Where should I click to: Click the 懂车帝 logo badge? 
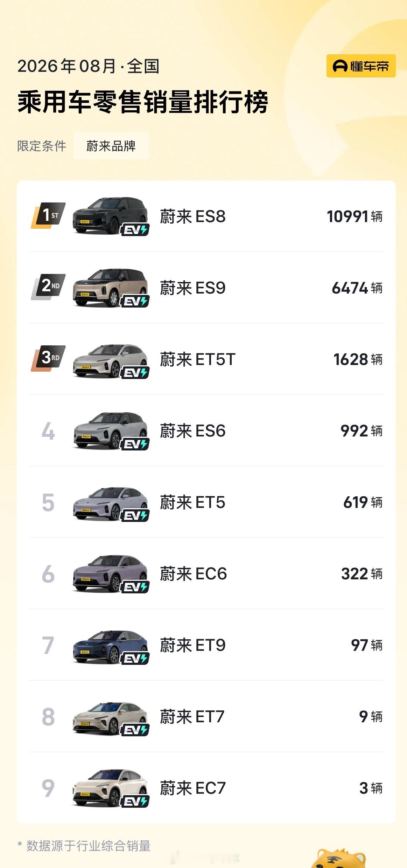pyautogui.click(x=361, y=66)
